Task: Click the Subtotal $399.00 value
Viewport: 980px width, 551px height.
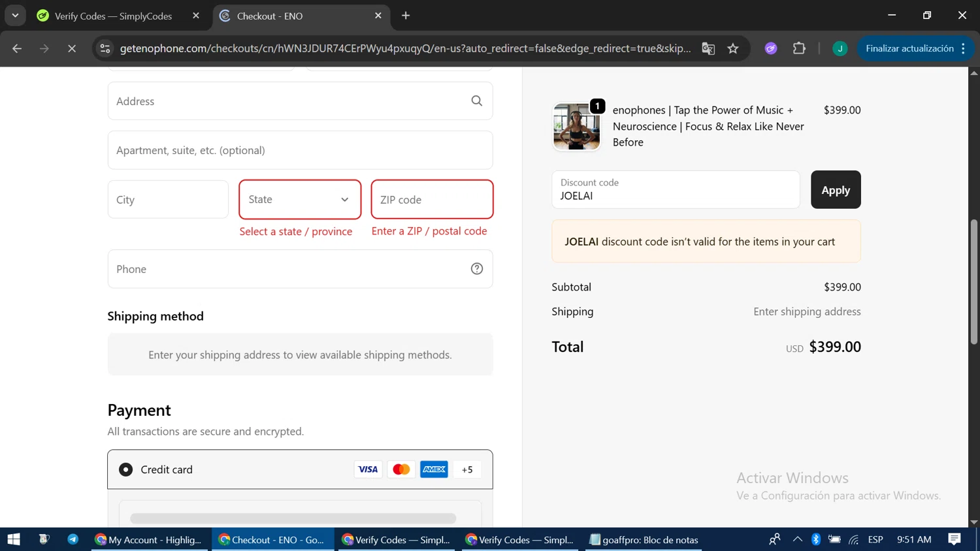Action: 842,287
